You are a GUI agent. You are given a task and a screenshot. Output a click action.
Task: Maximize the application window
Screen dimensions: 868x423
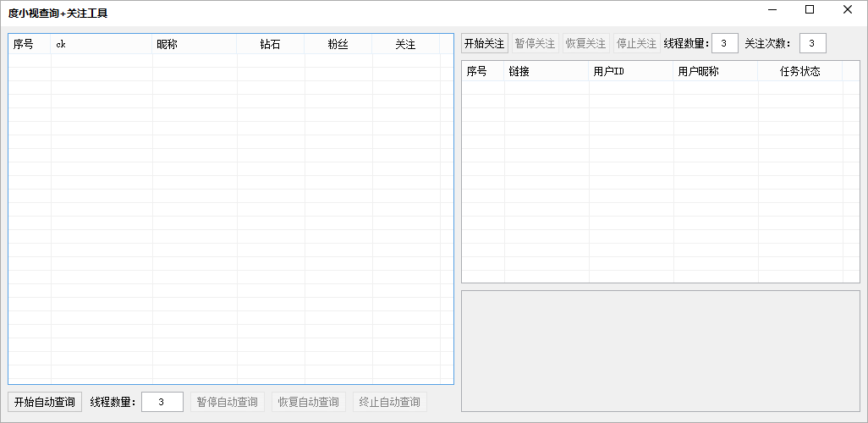point(810,10)
